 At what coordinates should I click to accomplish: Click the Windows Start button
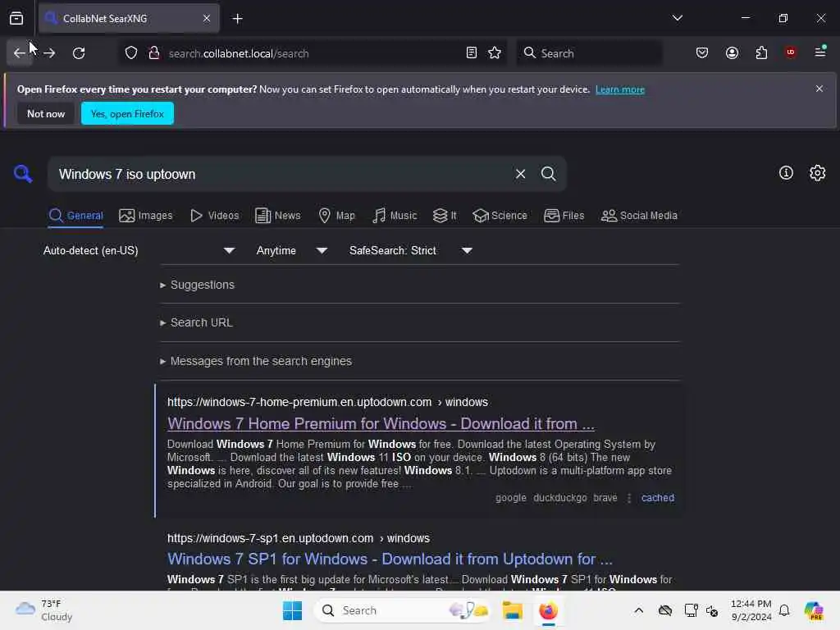tap(293, 610)
